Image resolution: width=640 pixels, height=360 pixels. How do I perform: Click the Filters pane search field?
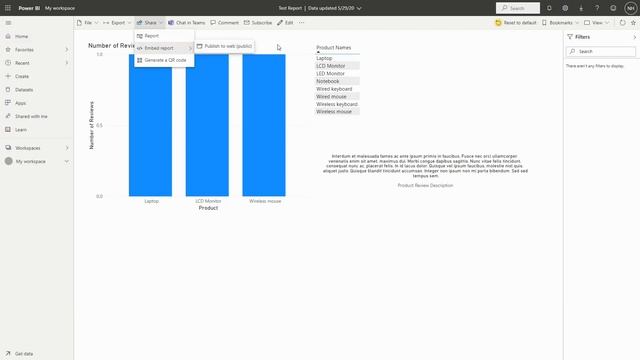pos(601,51)
